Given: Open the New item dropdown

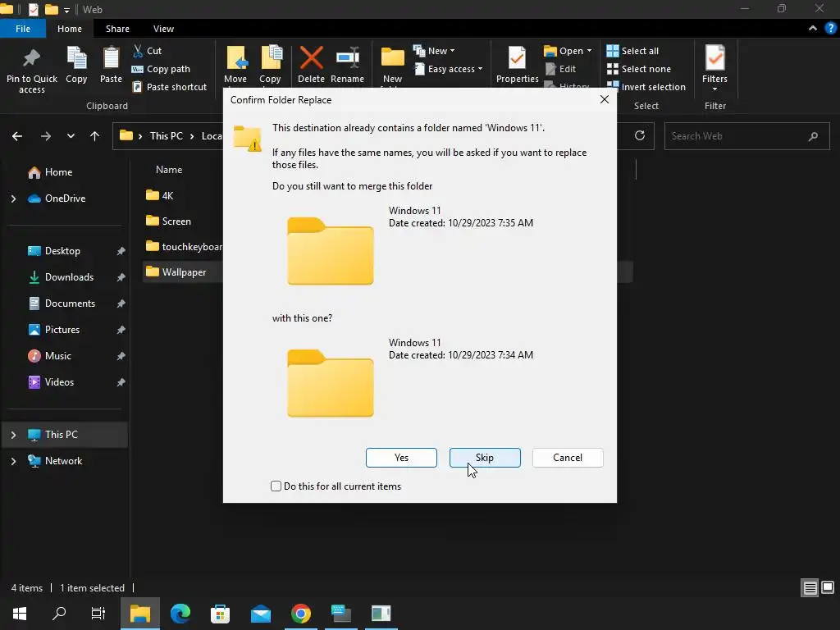Looking at the screenshot, I should pyautogui.click(x=434, y=51).
